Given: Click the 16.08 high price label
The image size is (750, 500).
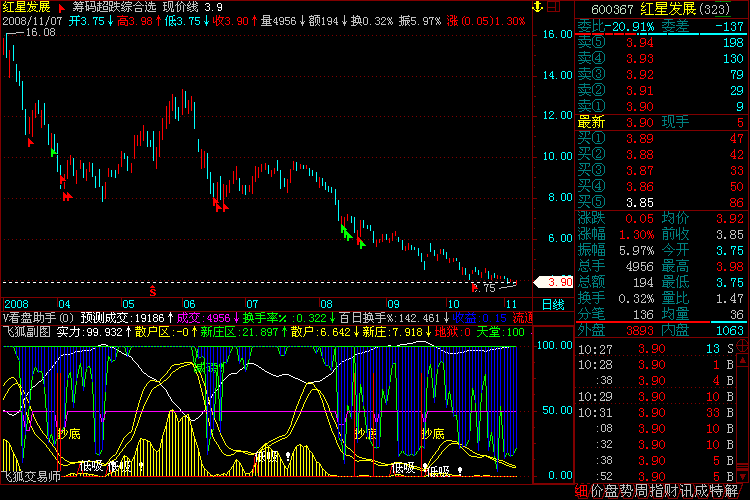Looking at the screenshot, I should 41,33.
